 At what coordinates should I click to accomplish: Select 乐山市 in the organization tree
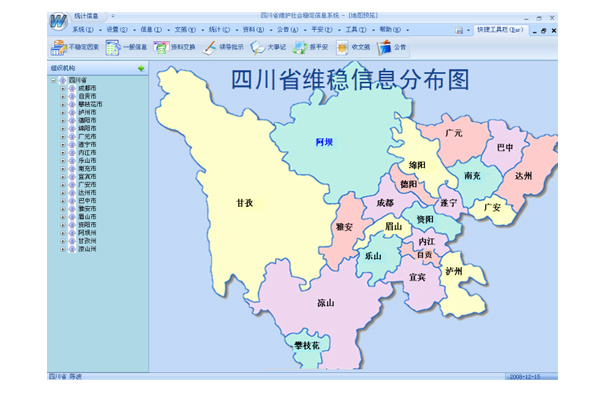(x=87, y=160)
